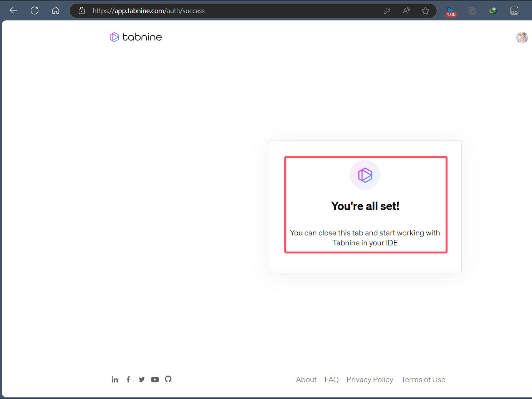Turn on Read Aloud in address bar
This screenshot has width=532, height=399.
tap(406, 11)
